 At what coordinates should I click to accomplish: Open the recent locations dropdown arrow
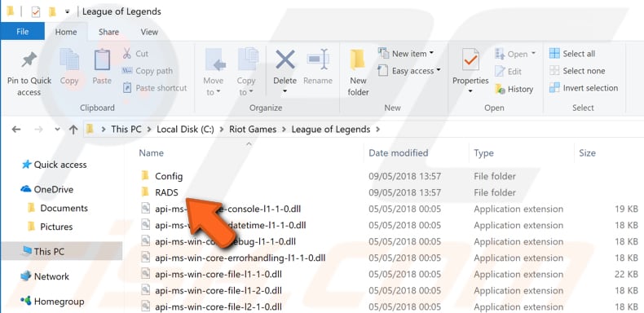pos(57,130)
